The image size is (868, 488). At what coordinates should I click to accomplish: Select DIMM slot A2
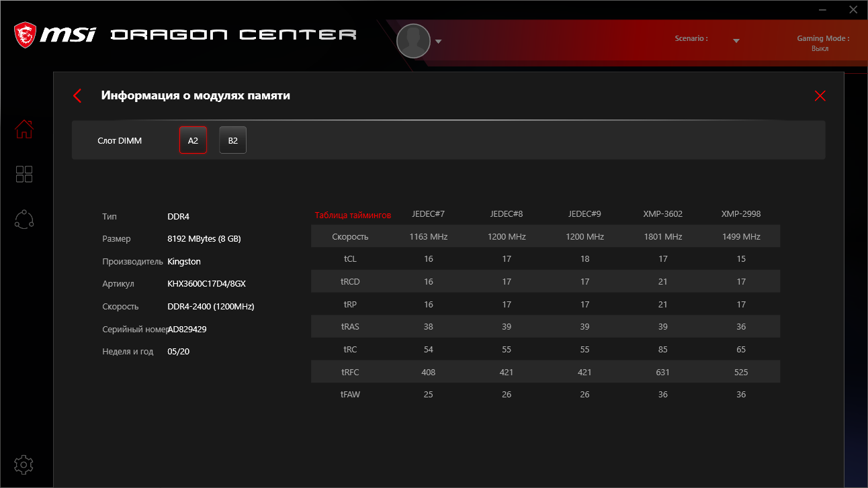click(193, 140)
